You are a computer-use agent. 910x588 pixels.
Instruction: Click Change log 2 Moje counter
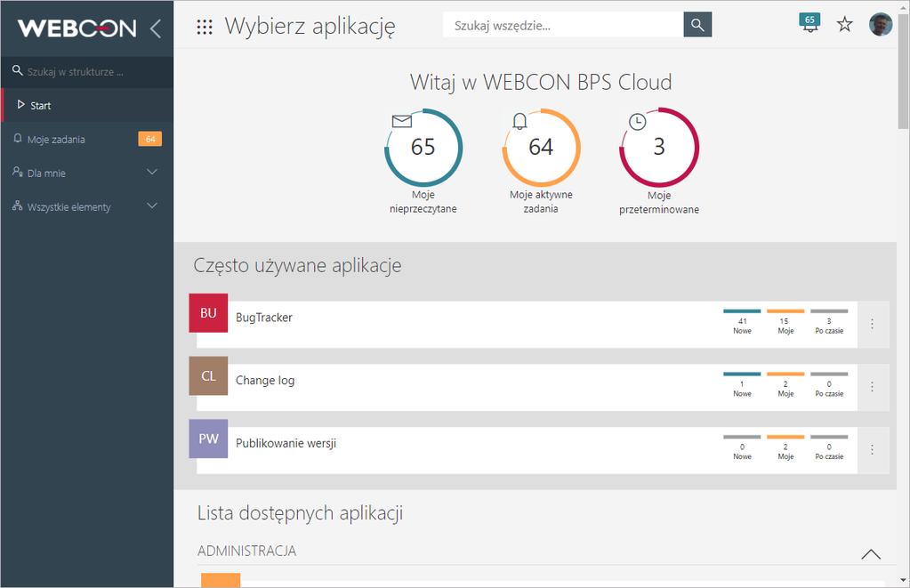785,385
